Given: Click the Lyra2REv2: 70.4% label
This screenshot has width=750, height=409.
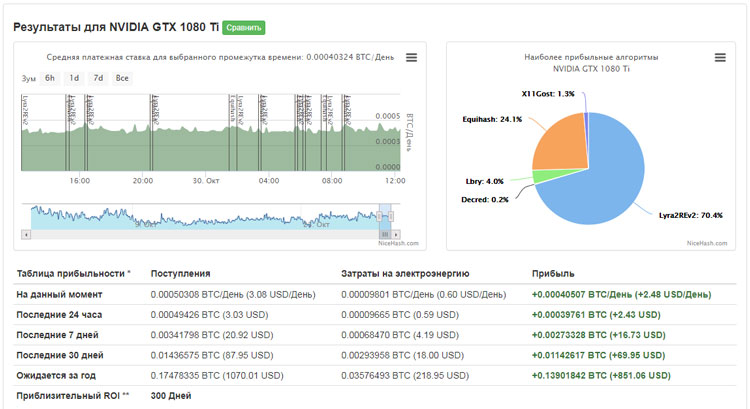Looking at the screenshot, I should pyautogui.click(x=690, y=215).
